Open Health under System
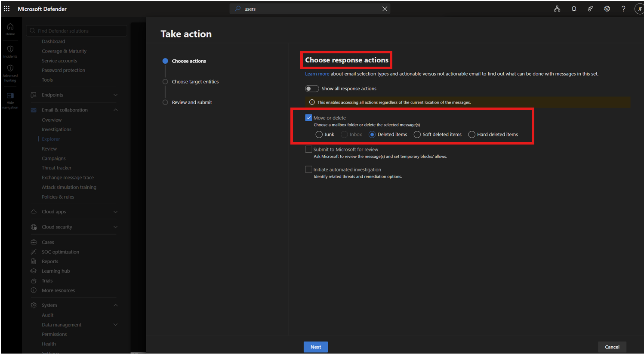This screenshot has width=644, height=354. [49, 344]
